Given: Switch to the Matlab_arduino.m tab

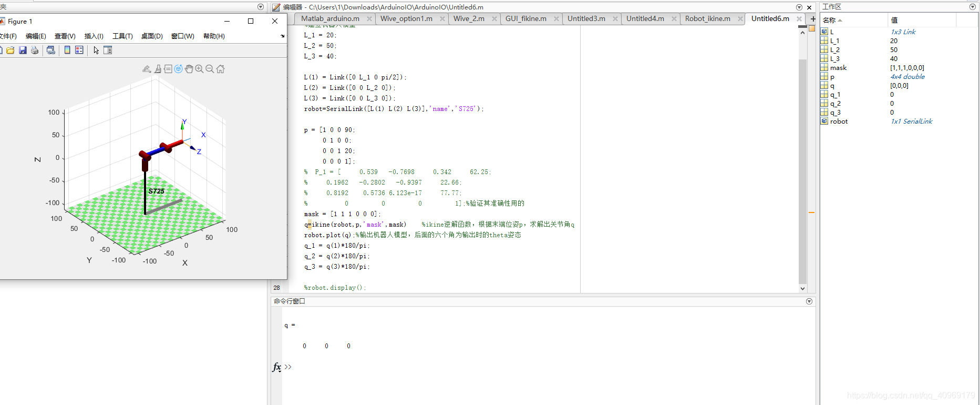Looking at the screenshot, I should 330,18.
